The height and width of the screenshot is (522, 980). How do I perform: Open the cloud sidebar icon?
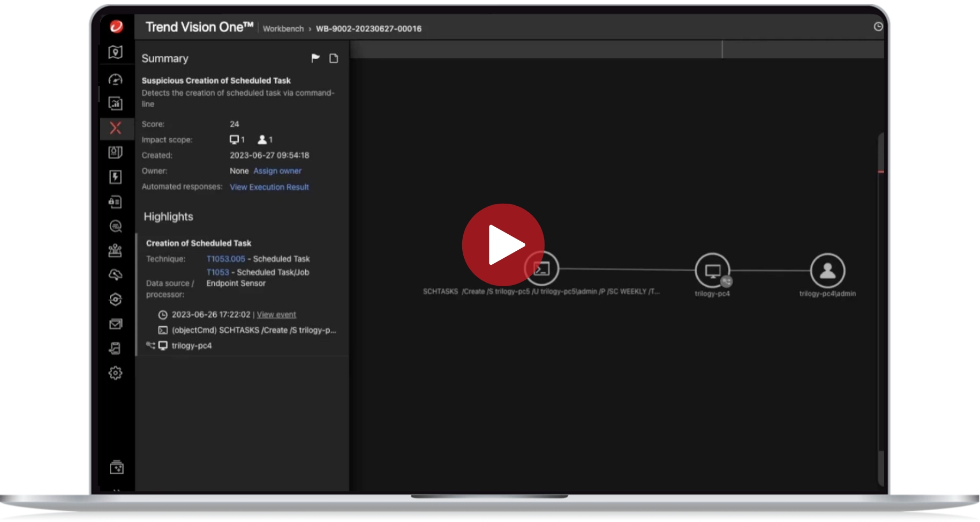(x=115, y=275)
